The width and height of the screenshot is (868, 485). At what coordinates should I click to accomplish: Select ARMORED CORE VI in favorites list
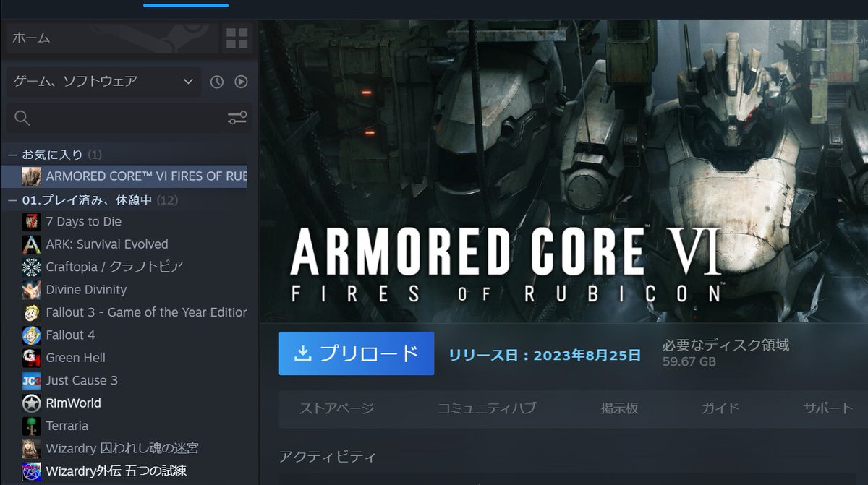pyautogui.click(x=124, y=176)
